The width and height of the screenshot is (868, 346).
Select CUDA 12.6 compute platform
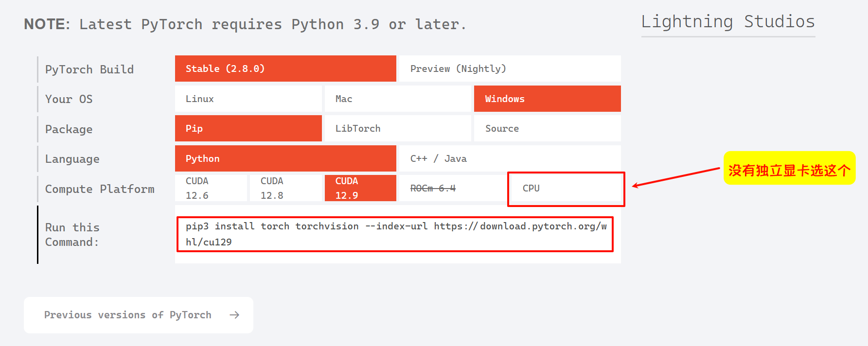pos(211,188)
